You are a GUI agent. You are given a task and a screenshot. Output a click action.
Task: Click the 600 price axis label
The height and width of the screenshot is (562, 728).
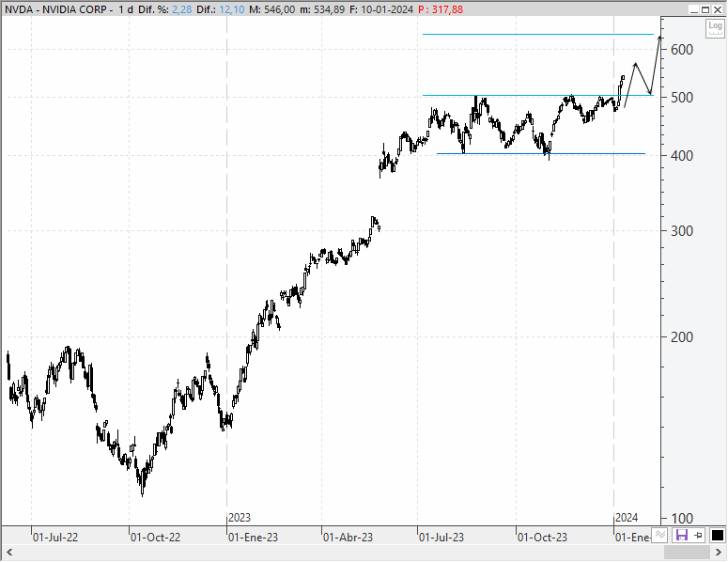pyautogui.click(x=682, y=50)
